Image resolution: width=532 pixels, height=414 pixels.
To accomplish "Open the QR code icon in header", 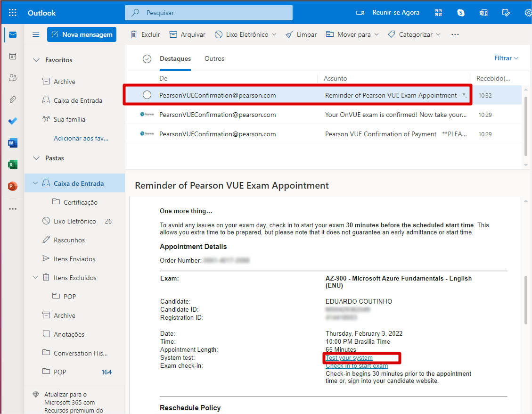I will click(x=438, y=13).
